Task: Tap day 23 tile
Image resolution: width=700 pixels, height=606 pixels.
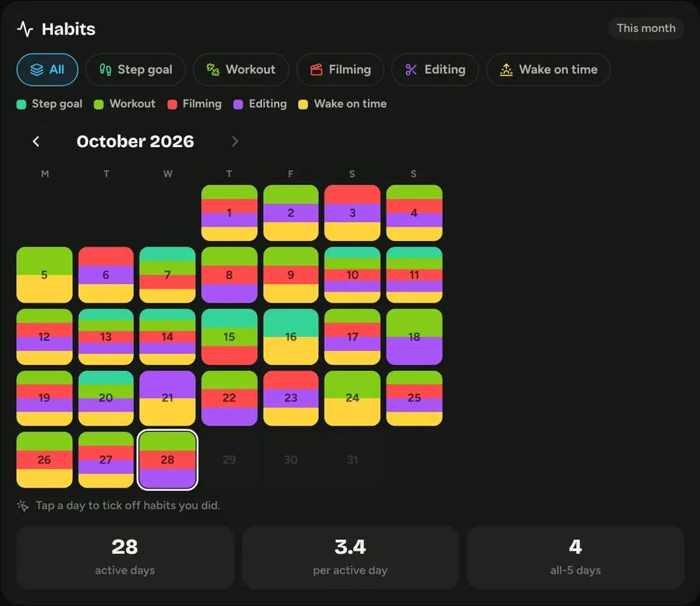Action: [291, 398]
